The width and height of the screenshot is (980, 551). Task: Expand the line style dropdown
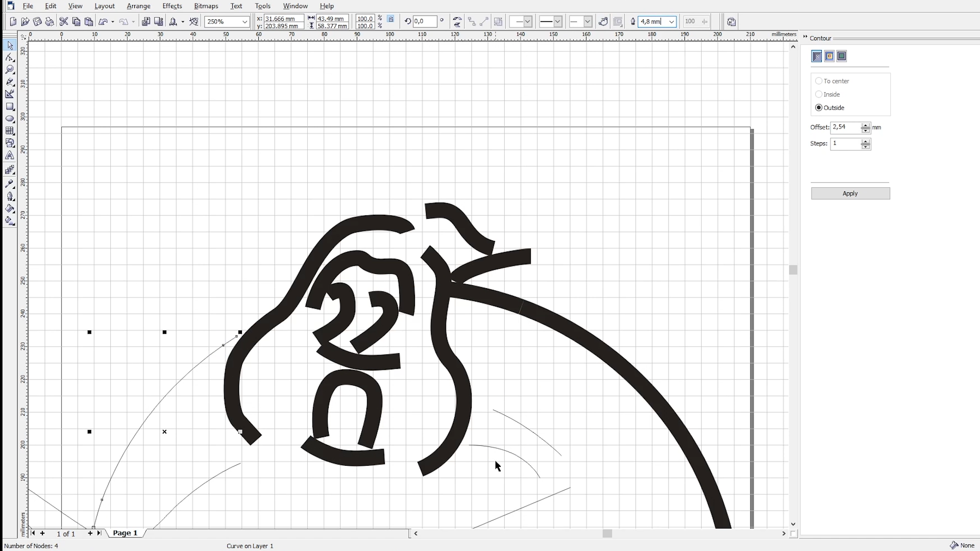pos(558,21)
